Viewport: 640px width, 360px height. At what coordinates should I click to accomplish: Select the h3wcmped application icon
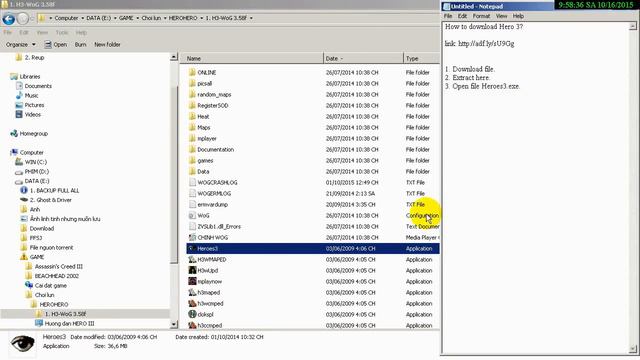pos(192,304)
